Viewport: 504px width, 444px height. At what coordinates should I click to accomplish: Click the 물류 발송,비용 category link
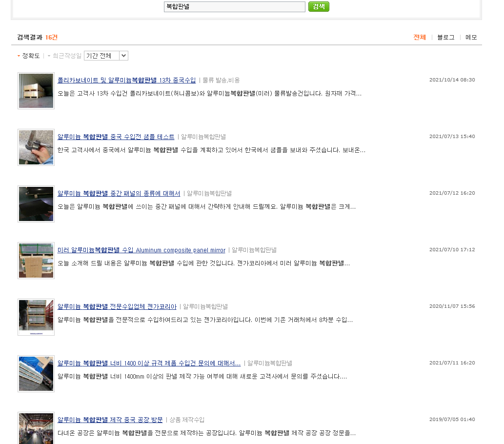pyautogui.click(x=221, y=80)
